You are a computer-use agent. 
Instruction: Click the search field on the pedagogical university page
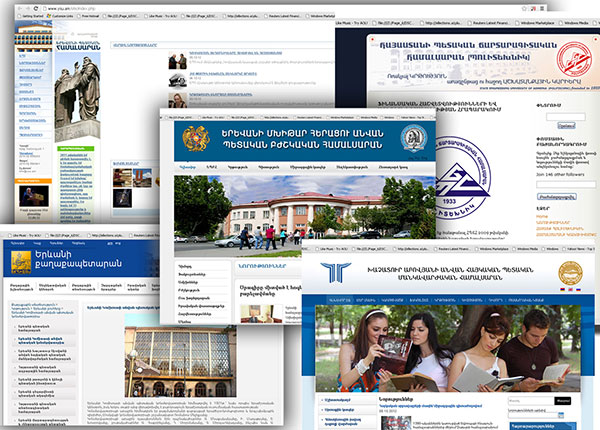(x=531, y=401)
